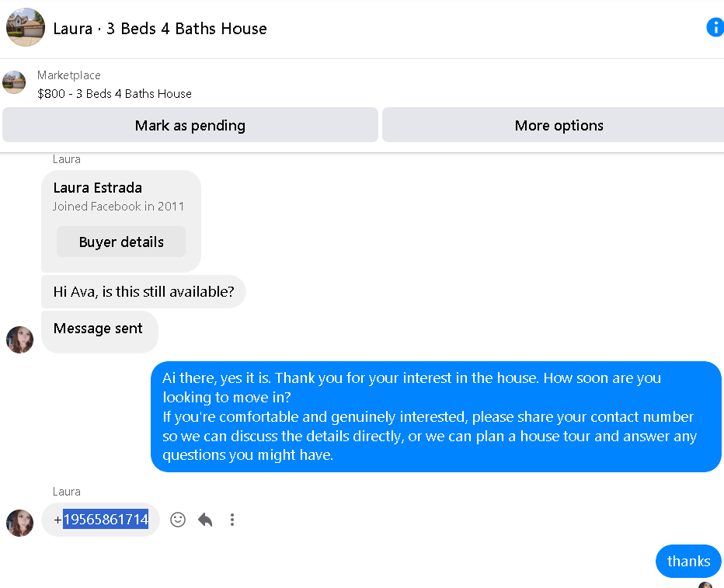
Task: Select the highlighted phone number message
Action: (x=101, y=520)
